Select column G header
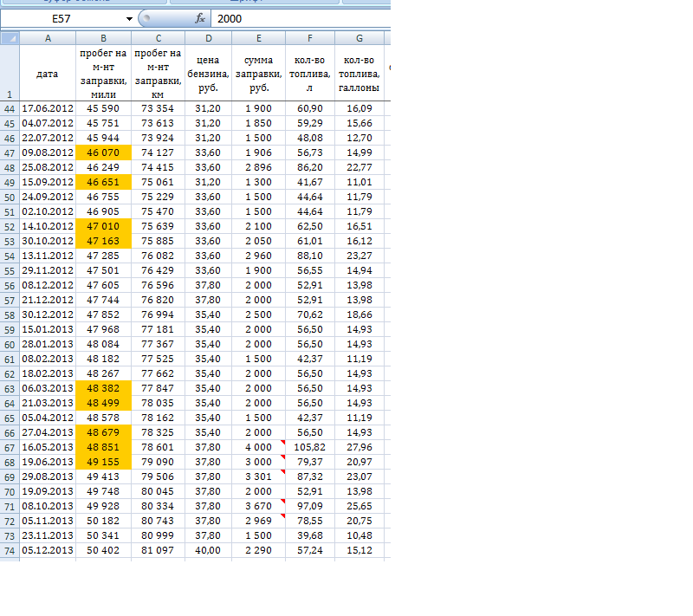 (359, 38)
